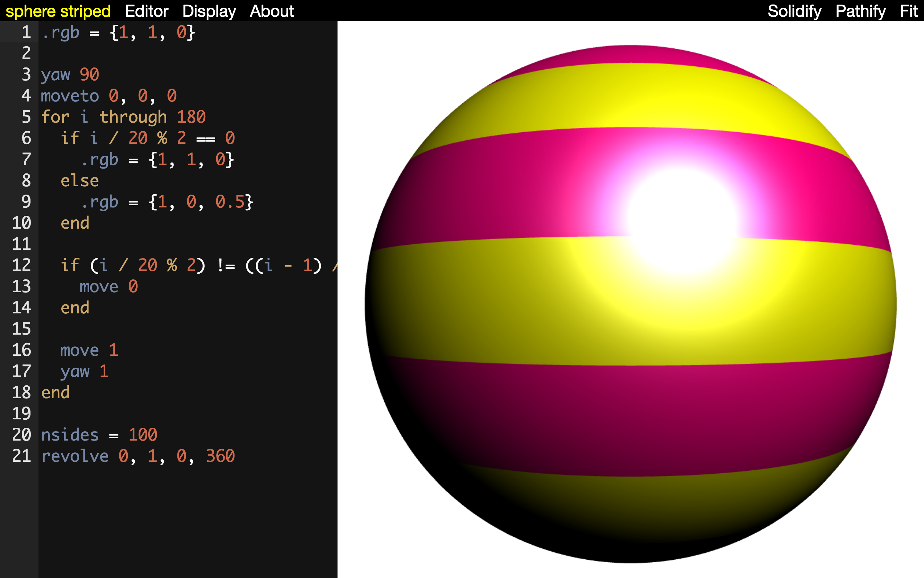Click line 1 '.rgb = {1, 1, 0}'
Image resolution: width=924 pixels, height=578 pixels.
pos(118,32)
